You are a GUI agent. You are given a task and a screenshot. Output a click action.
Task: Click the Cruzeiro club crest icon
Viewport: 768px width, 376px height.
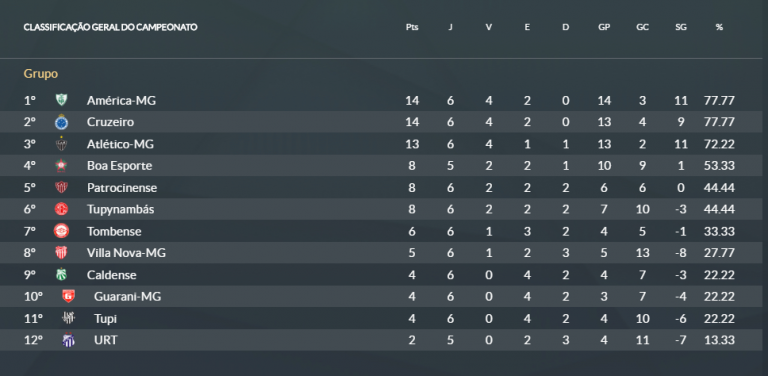[61, 122]
